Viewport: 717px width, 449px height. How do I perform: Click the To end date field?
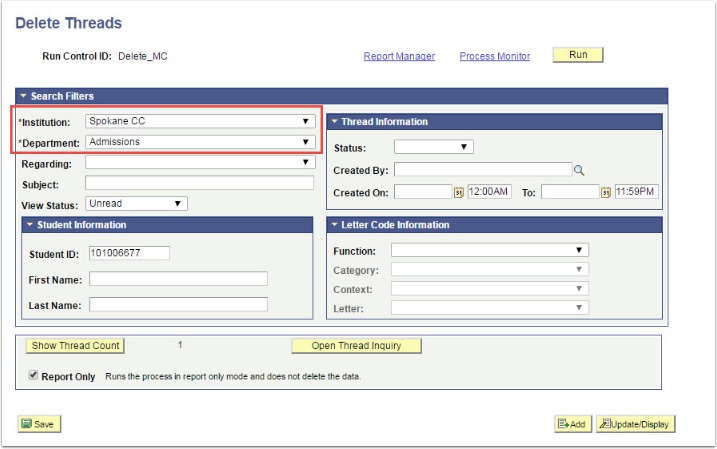tap(570, 192)
